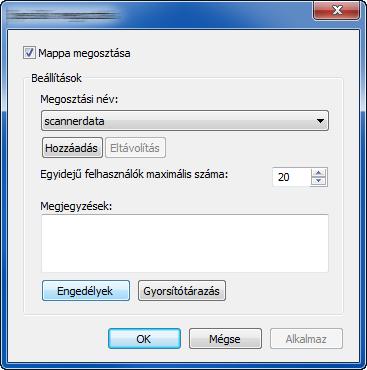This screenshot has width=367, height=370.
Task: Expand the Megosztási név dropdown arrow
Action: tap(320, 121)
